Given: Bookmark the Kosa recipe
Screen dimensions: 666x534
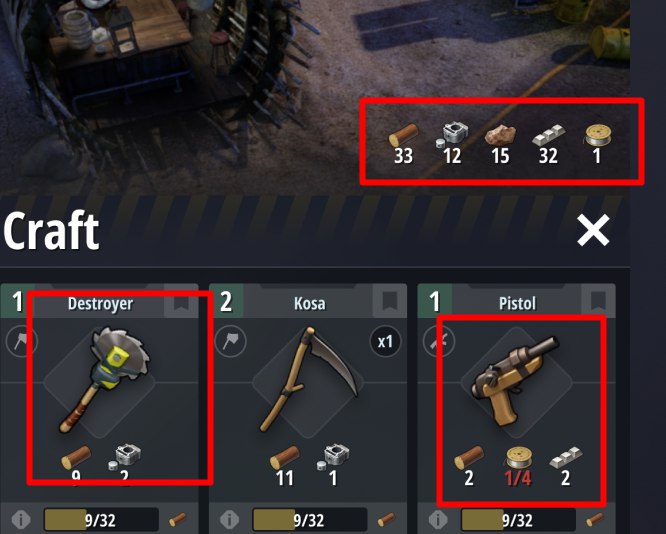Looking at the screenshot, I should pyautogui.click(x=390, y=301).
